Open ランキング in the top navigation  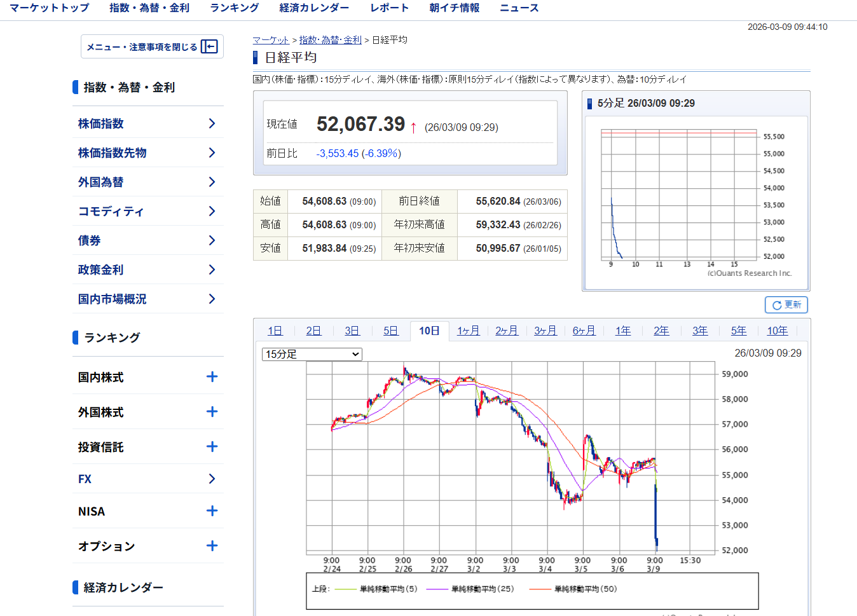click(x=235, y=8)
